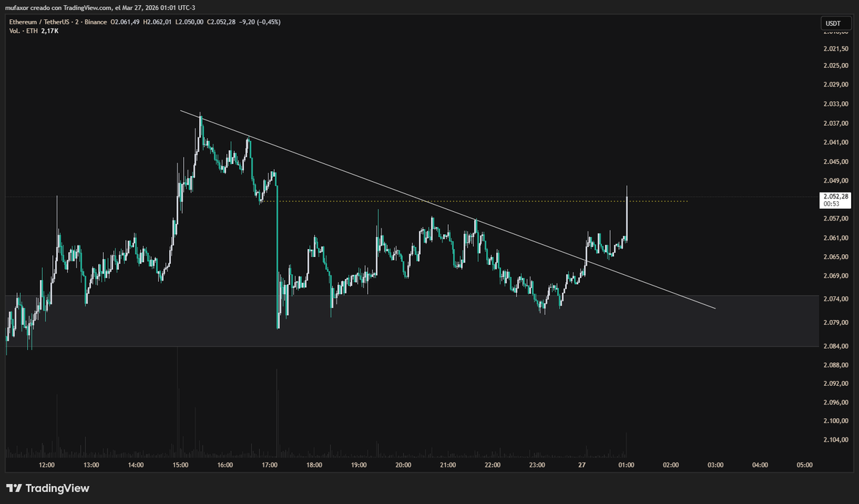
Task: Click the 16:00 time axis label
Action: 225,465
